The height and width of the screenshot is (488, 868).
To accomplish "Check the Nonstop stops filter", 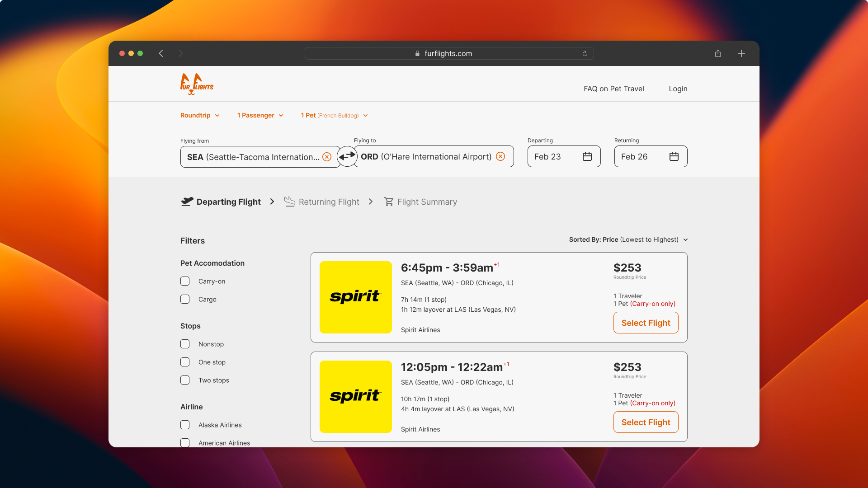I will [x=185, y=344].
